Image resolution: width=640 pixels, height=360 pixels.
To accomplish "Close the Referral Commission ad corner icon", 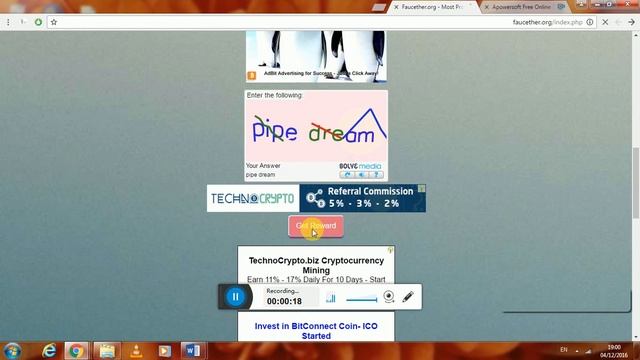I will (422, 188).
